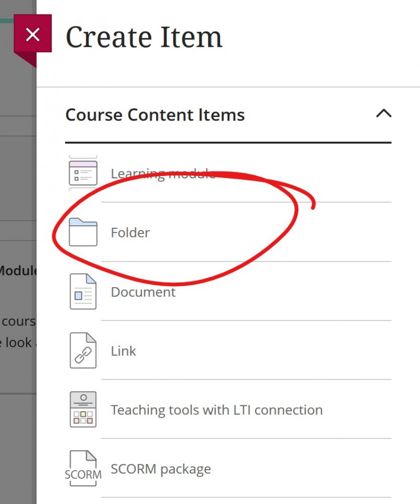Choose the Link option

(123, 351)
